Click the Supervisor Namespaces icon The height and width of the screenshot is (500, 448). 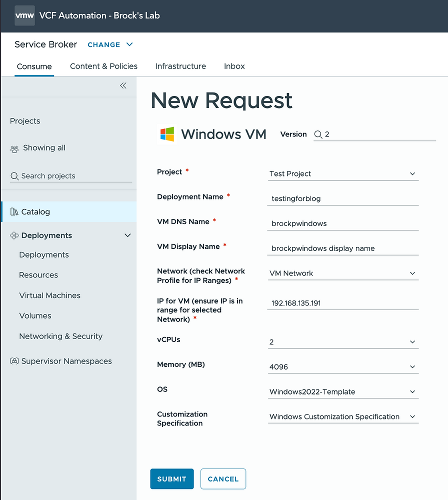[x=14, y=361]
